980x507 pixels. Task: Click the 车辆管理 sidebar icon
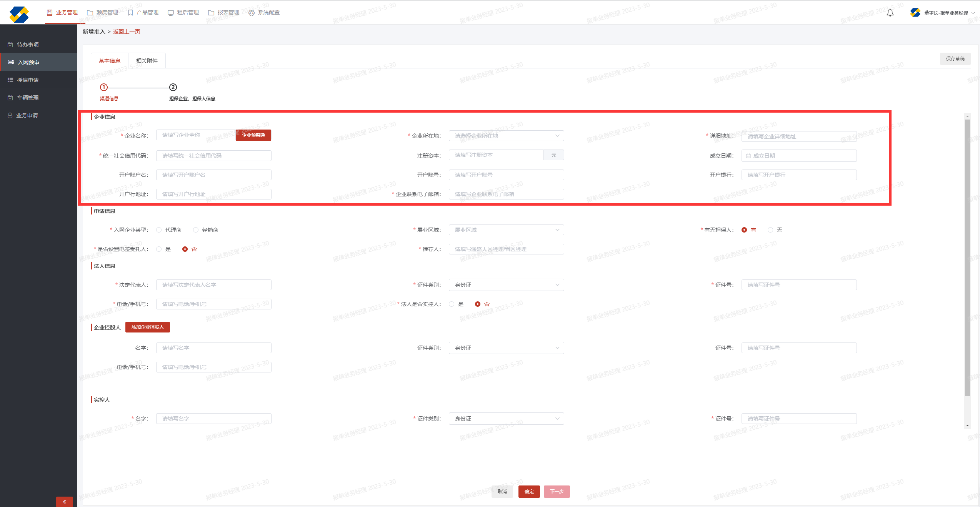tap(10, 98)
